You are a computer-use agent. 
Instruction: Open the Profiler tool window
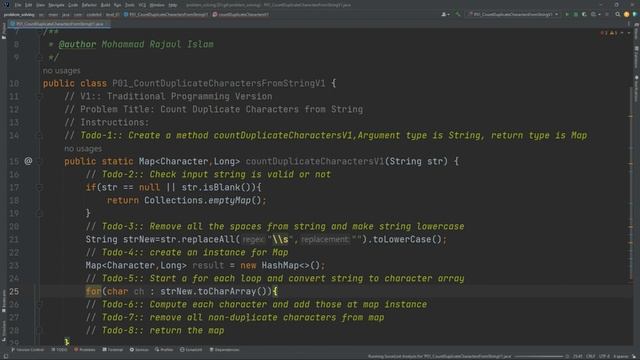tap(164, 350)
